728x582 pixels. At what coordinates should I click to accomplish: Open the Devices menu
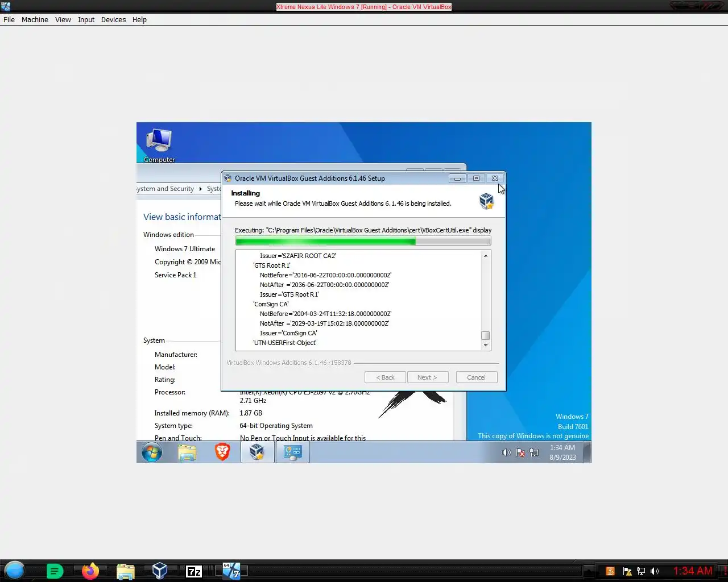tap(114, 19)
